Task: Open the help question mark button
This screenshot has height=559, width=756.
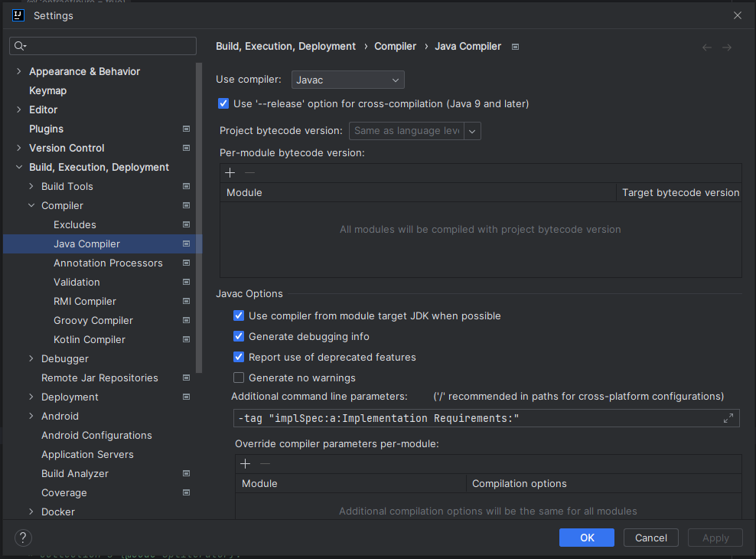Action: (x=23, y=538)
